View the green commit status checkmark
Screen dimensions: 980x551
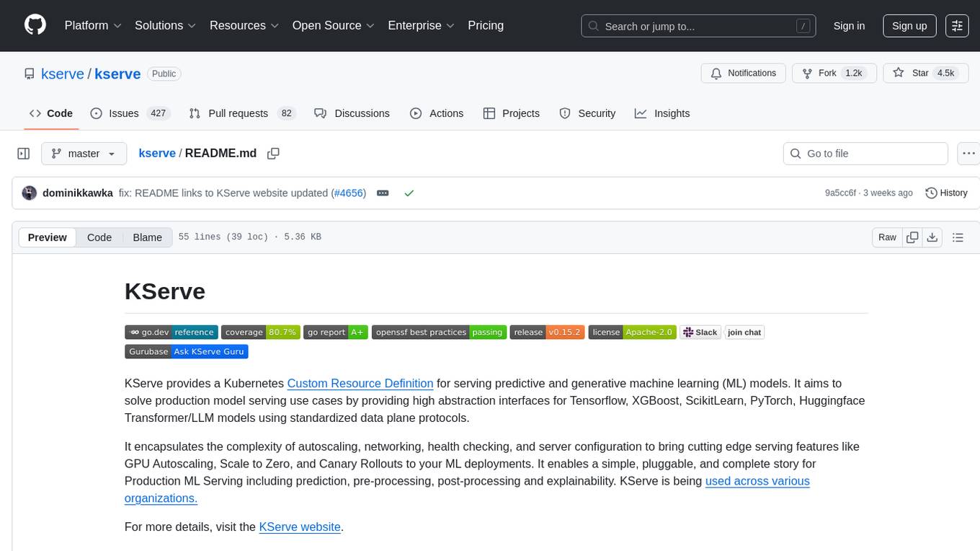click(x=409, y=193)
